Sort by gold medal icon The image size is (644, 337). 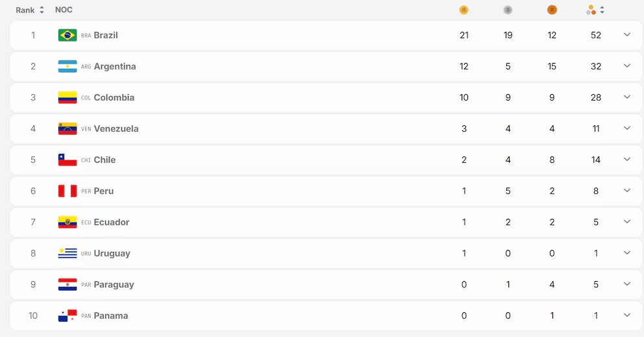(464, 10)
